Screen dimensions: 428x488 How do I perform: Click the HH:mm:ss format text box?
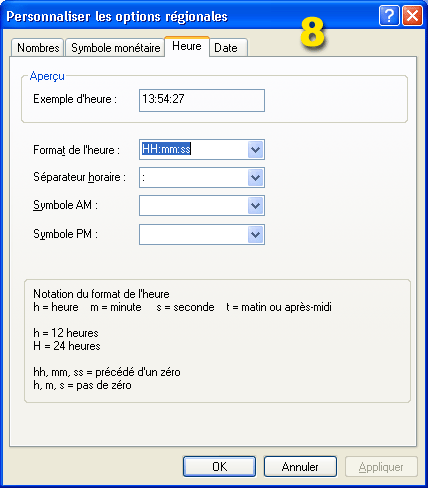tap(194, 149)
